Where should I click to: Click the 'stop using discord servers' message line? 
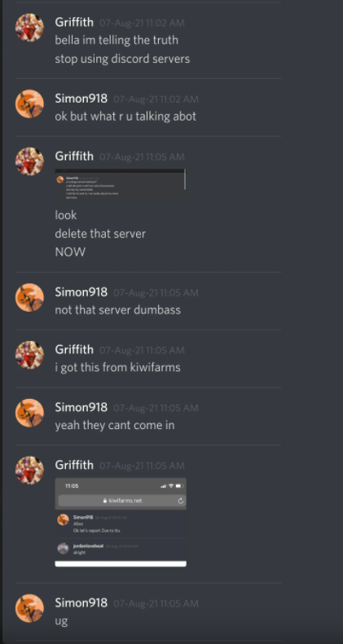(x=122, y=59)
